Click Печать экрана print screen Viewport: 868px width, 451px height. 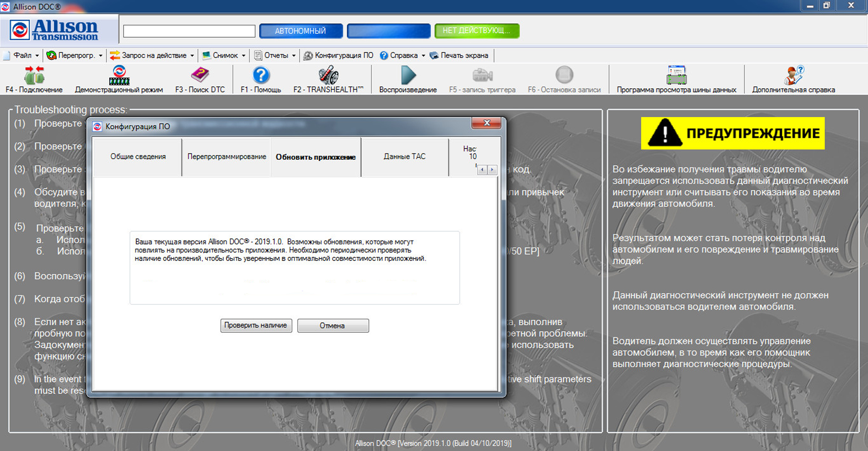click(x=459, y=55)
